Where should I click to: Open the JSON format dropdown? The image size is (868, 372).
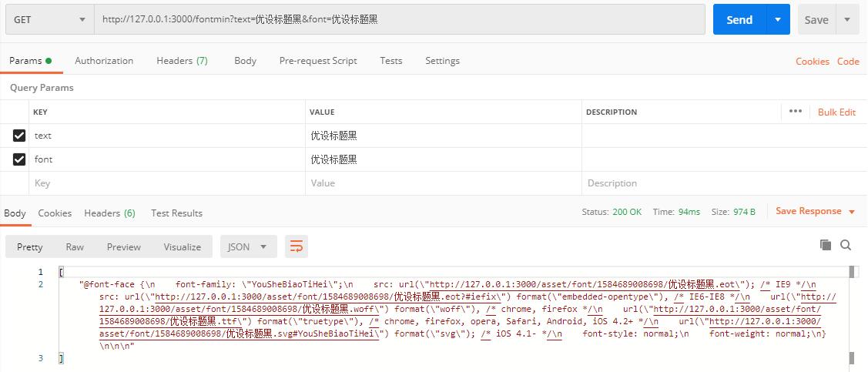point(247,246)
